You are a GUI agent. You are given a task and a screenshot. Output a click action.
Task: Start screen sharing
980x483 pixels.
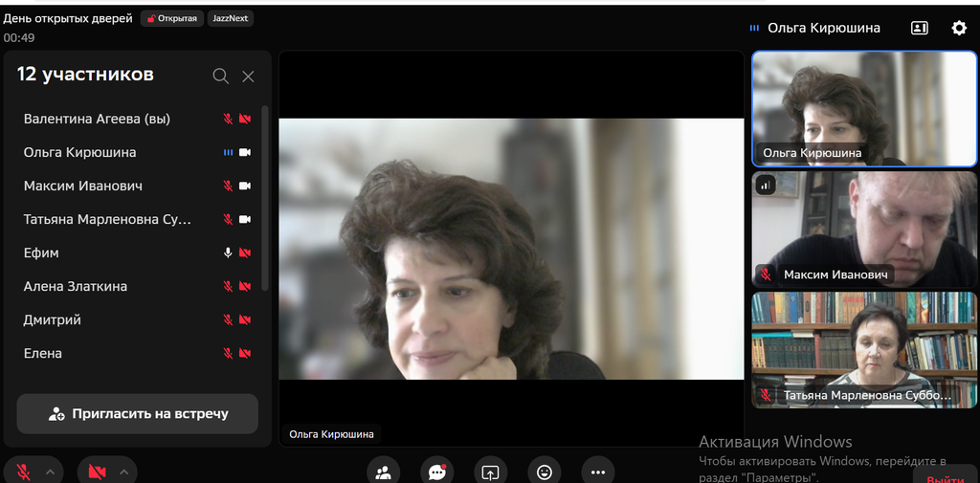coord(490,472)
